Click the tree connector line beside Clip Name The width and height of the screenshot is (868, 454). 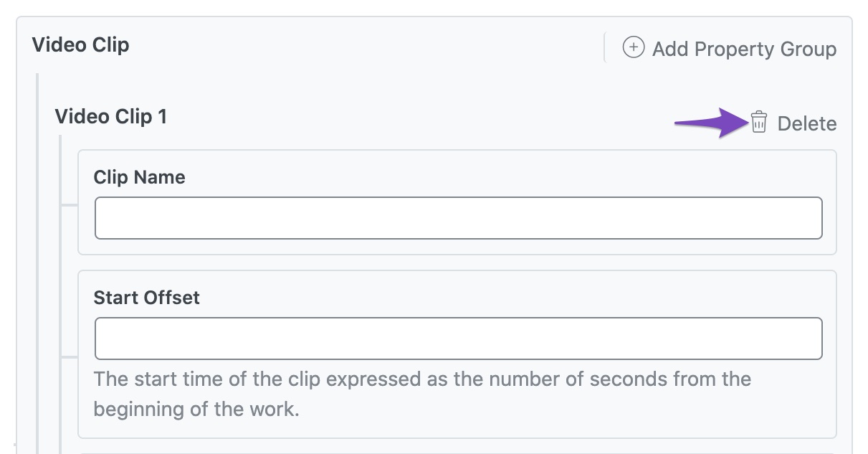pos(70,205)
